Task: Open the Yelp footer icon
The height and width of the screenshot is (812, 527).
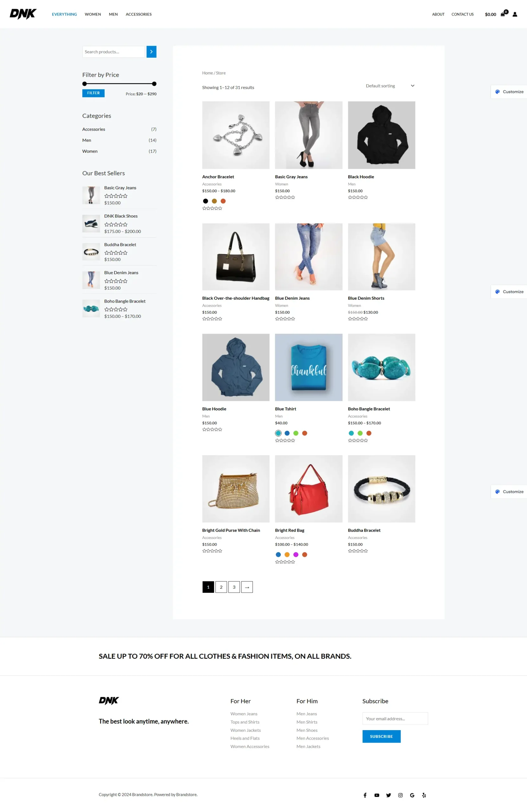Action: pyautogui.click(x=424, y=795)
